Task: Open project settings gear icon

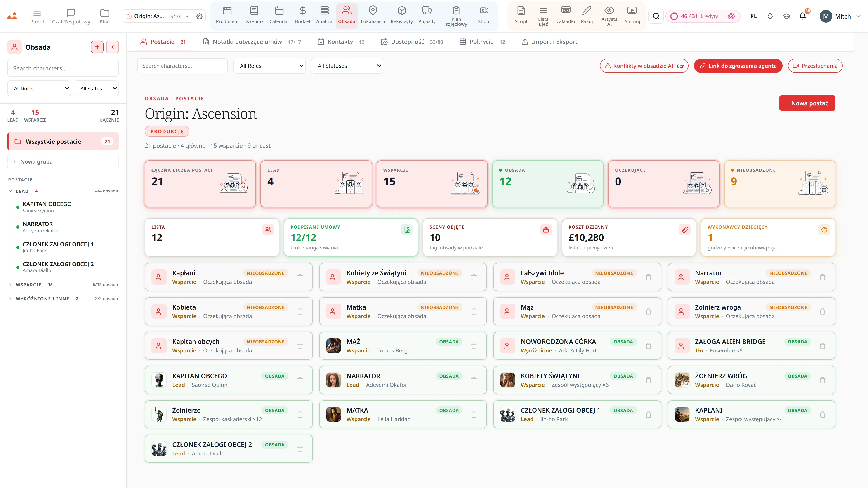Action: (199, 16)
